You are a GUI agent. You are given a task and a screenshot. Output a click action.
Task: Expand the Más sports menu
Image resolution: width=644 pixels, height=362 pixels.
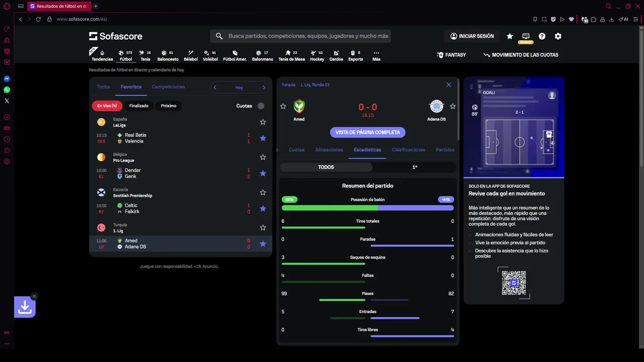(376, 55)
